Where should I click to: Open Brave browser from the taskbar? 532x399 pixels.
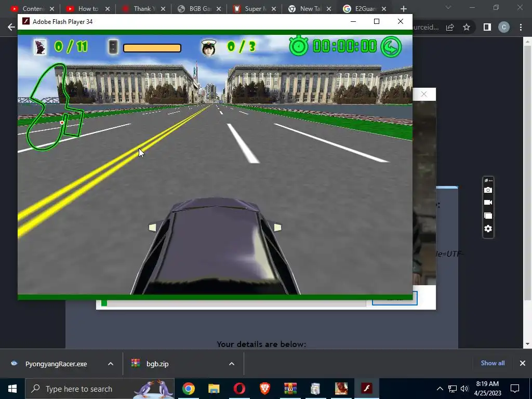264,389
